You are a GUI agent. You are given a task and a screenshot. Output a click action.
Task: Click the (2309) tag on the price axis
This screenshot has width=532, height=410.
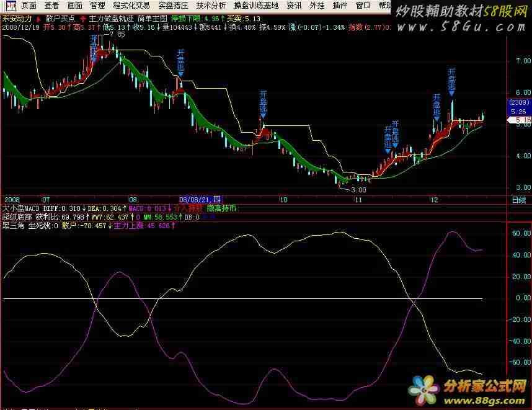click(519, 102)
